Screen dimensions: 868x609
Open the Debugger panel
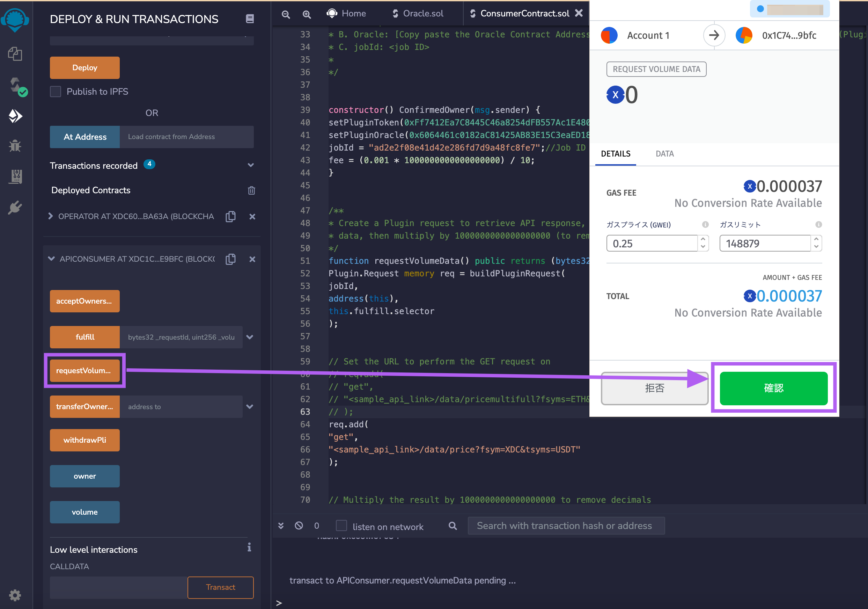[15, 146]
